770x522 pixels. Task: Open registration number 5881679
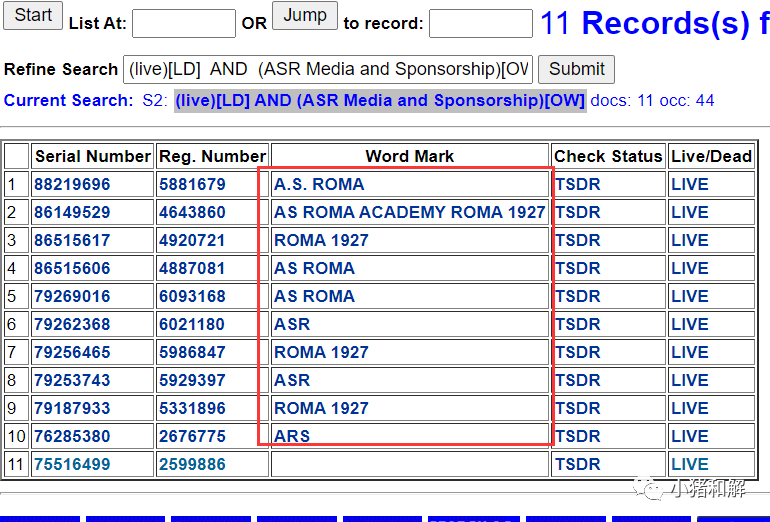point(192,184)
